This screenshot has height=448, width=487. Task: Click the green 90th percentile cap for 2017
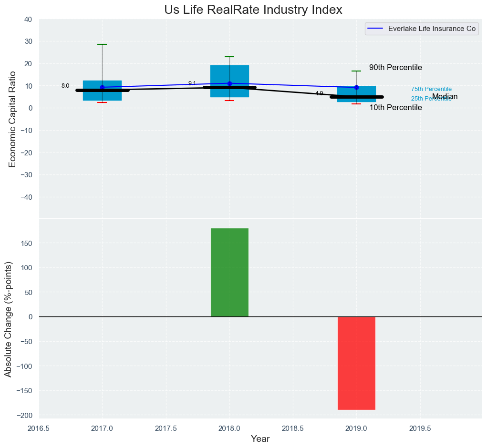pyautogui.click(x=102, y=44)
